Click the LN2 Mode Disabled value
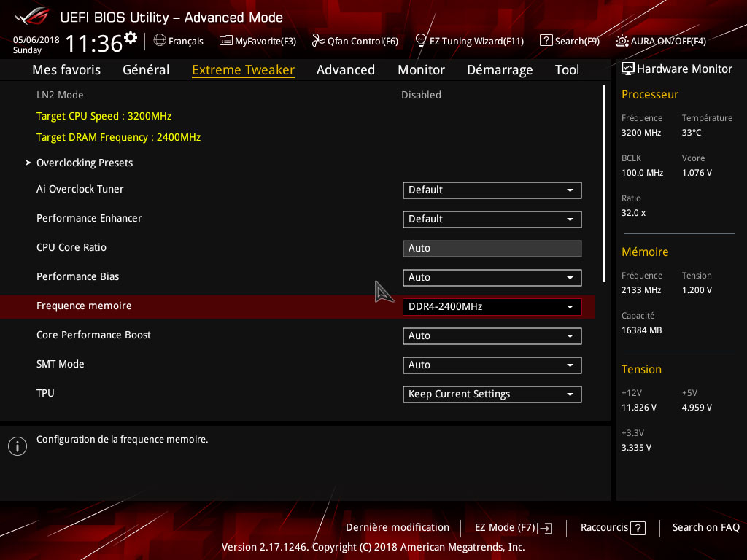 click(421, 96)
